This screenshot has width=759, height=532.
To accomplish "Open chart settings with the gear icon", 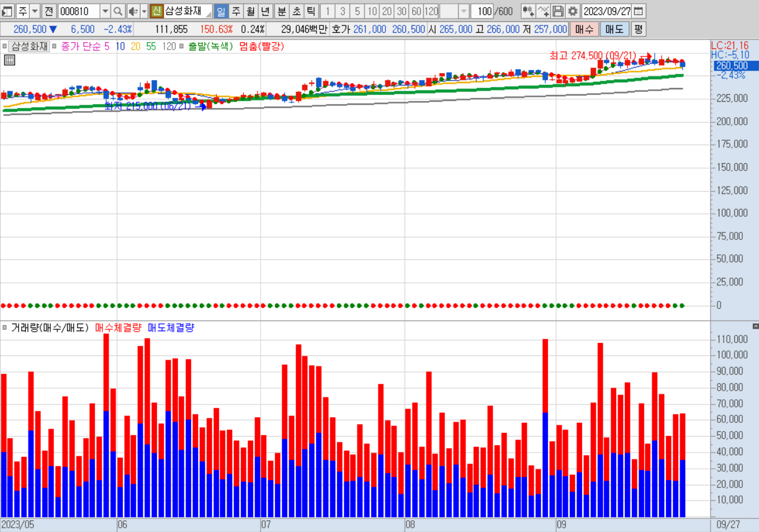I will click(573, 11).
